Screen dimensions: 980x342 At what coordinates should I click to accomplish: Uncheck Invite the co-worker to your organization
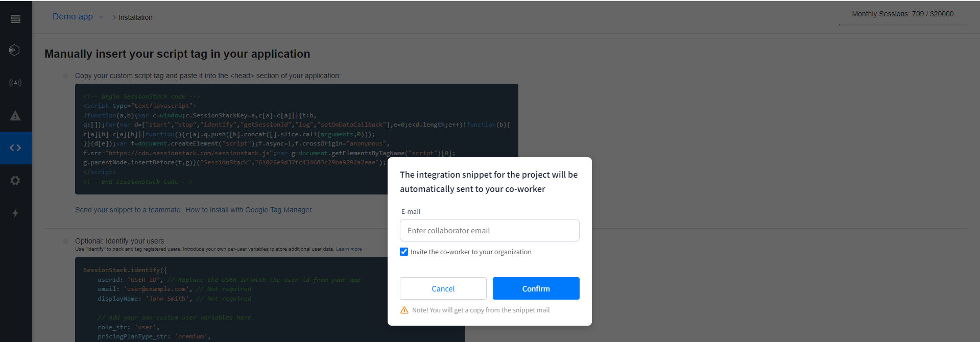pos(404,252)
